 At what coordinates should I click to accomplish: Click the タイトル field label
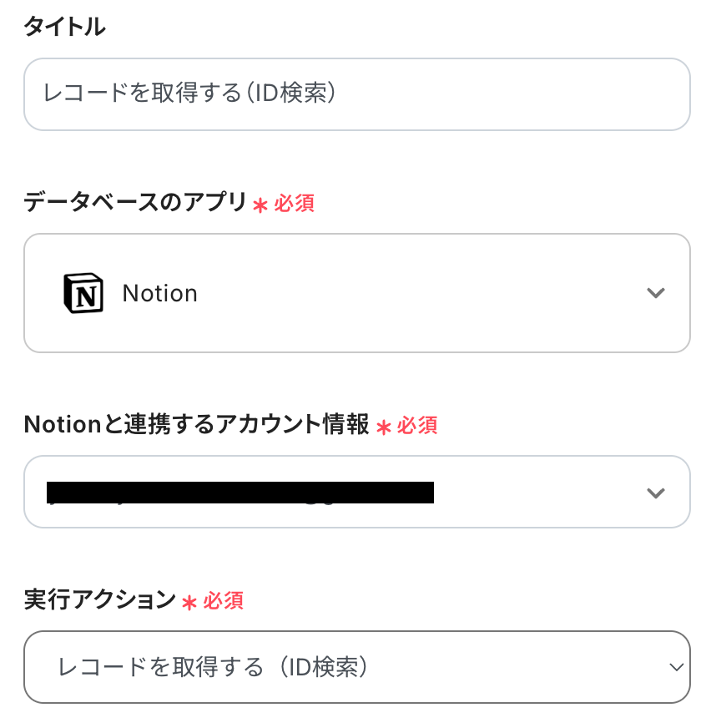[x=64, y=27]
